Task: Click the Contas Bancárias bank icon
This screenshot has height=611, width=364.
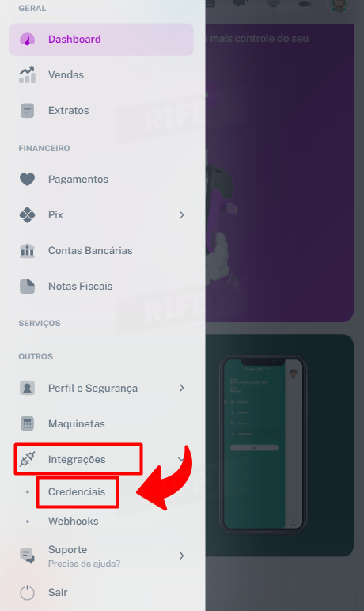Action: pos(27,251)
